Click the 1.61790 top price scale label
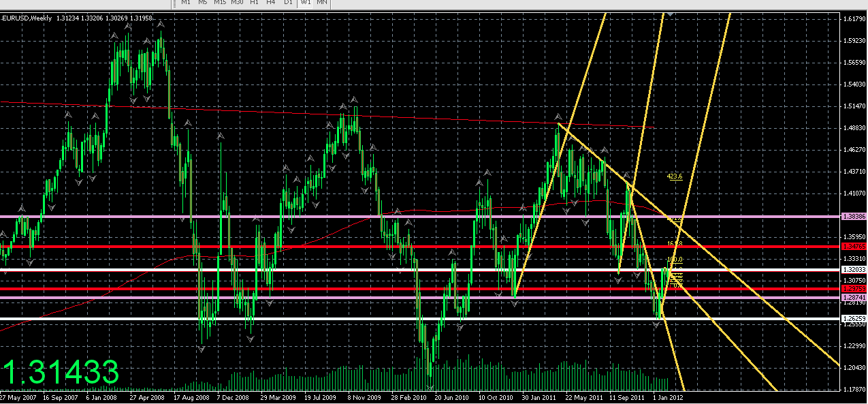Screen dimensions: 868x404 coord(854,18)
